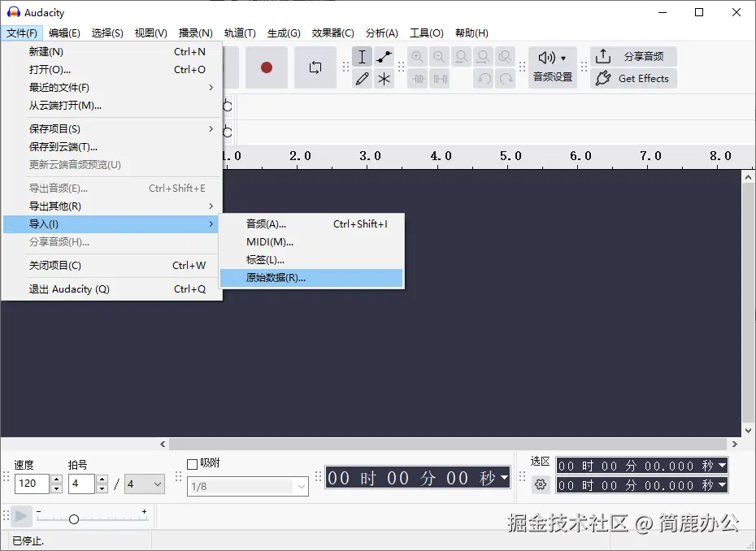Expand 导出其他(R) submenu
Viewport: 756px width, 551px height.
(112, 206)
